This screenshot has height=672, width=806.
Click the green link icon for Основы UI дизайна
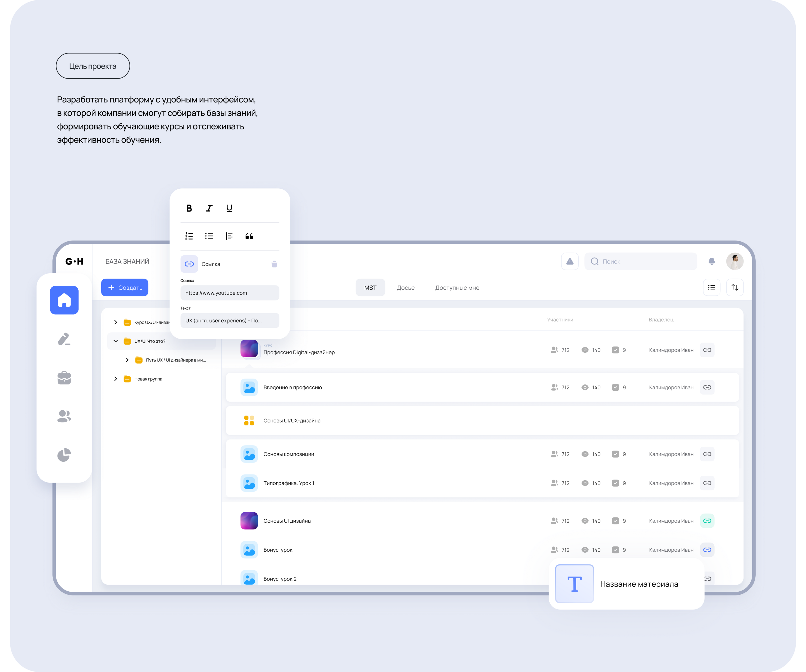(707, 521)
